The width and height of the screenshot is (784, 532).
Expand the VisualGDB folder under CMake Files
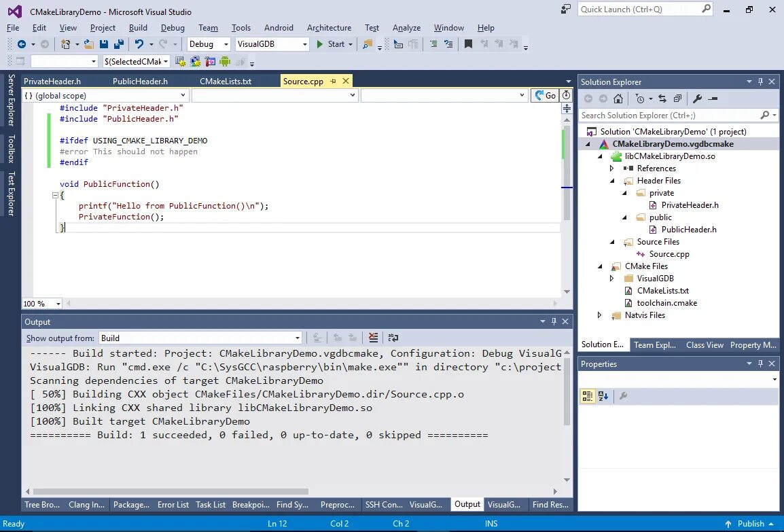(x=611, y=279)
